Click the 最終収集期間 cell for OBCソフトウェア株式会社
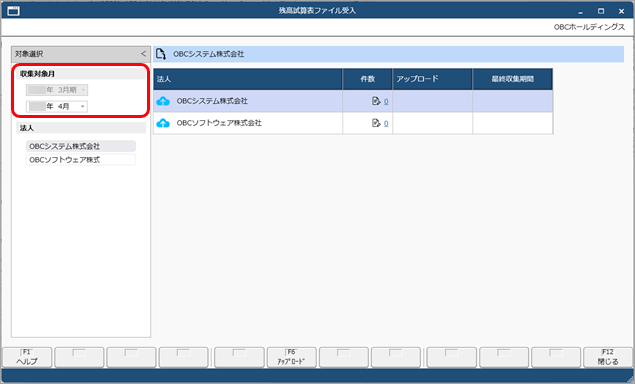Screen dimensions: 635x384 tap(512, 123)
